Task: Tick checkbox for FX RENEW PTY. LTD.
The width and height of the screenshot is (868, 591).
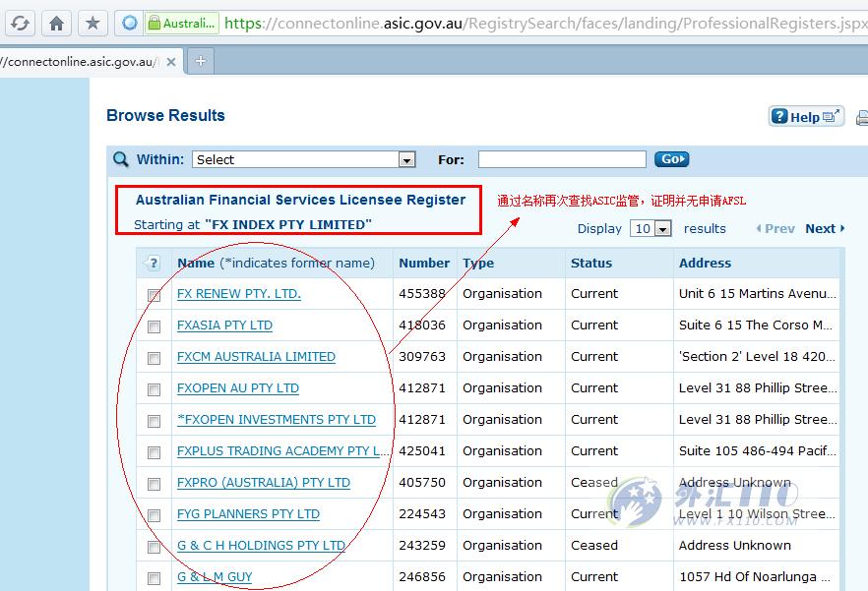Action: point(154,295)
